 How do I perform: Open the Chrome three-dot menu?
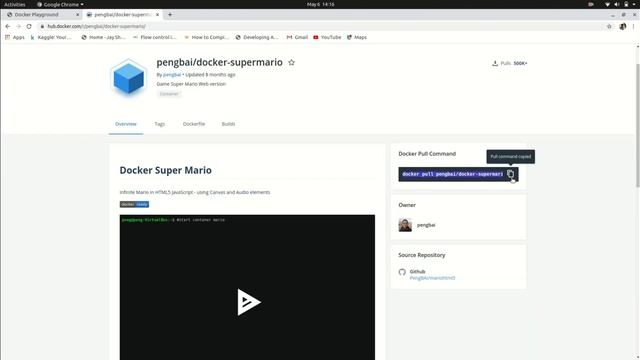633,26
